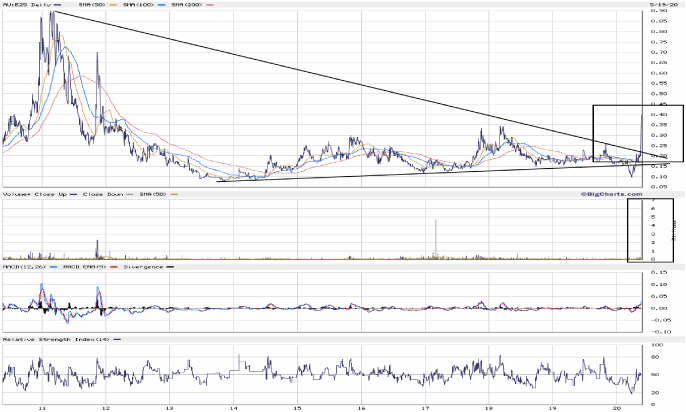The image size is (686, 412).
Task: Click the MACD EMA(9) legend label
Action: coord(84,268)
